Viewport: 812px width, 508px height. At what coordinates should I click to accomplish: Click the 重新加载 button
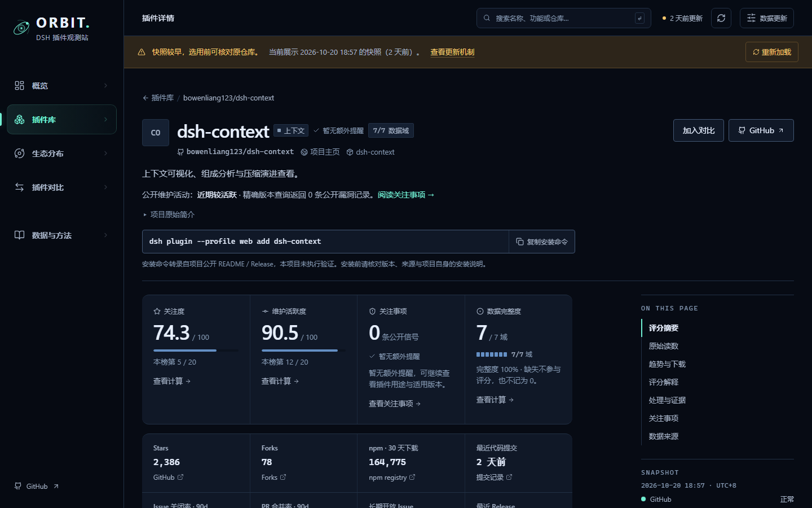pos(772,52)
